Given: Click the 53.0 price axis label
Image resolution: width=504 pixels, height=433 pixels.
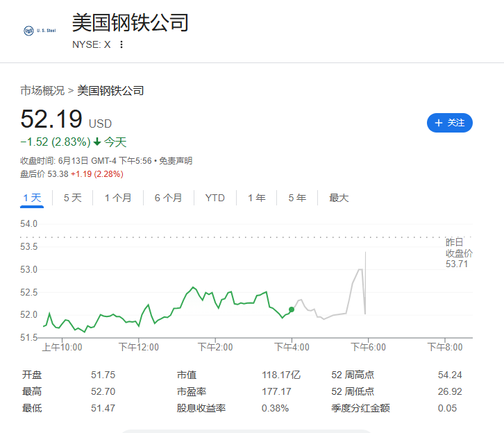Looking at the screenshot, I should (x=28, y=269).
